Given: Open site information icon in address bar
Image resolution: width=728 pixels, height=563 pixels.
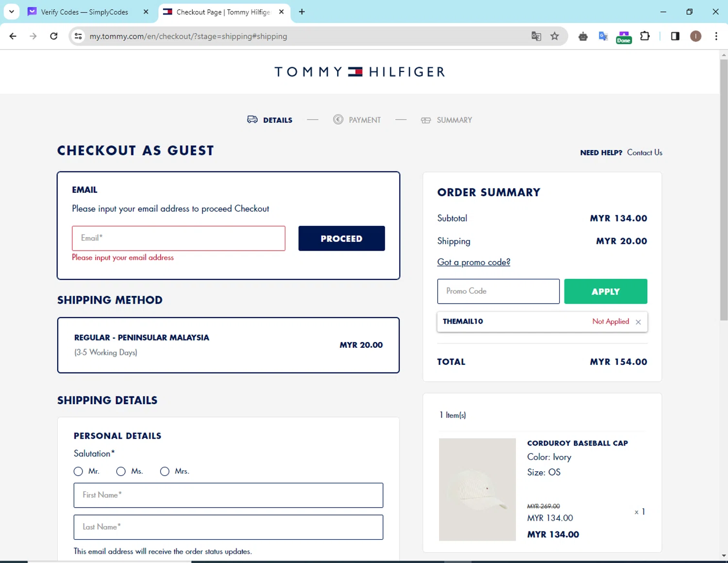Looking at the screenshot, I should tap(78, 36).
